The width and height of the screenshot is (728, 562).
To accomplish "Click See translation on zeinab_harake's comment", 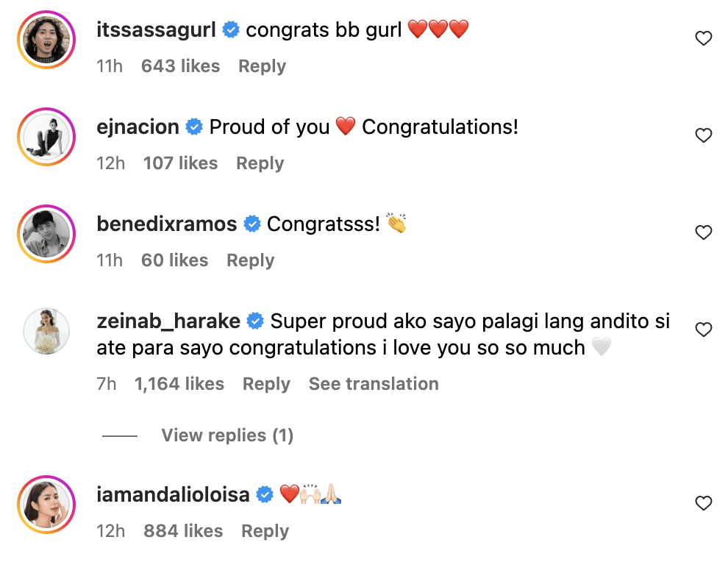I will [x=374, y=384].
